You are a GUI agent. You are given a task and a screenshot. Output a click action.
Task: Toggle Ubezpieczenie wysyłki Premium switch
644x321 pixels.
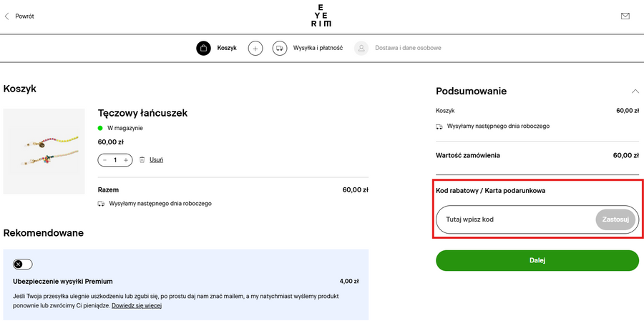(x=23, y=264)
